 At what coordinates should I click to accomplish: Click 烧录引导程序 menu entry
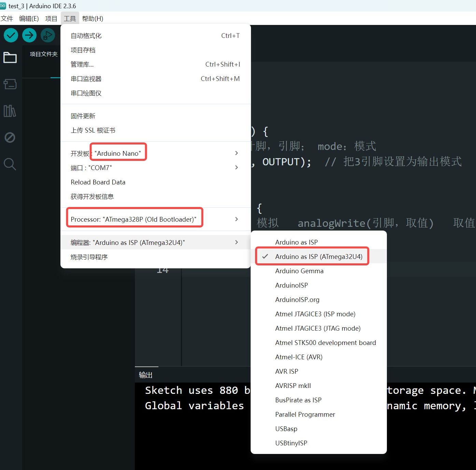[155, 257]
